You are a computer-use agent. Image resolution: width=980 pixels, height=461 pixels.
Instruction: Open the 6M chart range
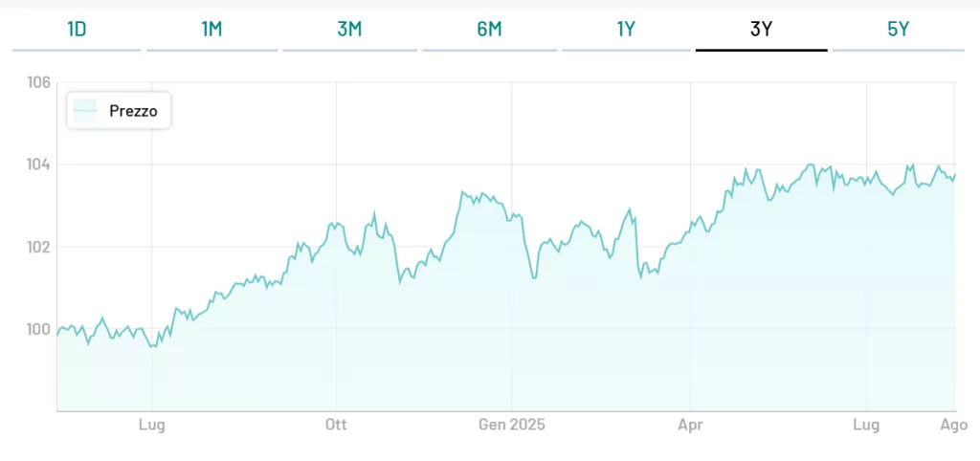(489, 29)
